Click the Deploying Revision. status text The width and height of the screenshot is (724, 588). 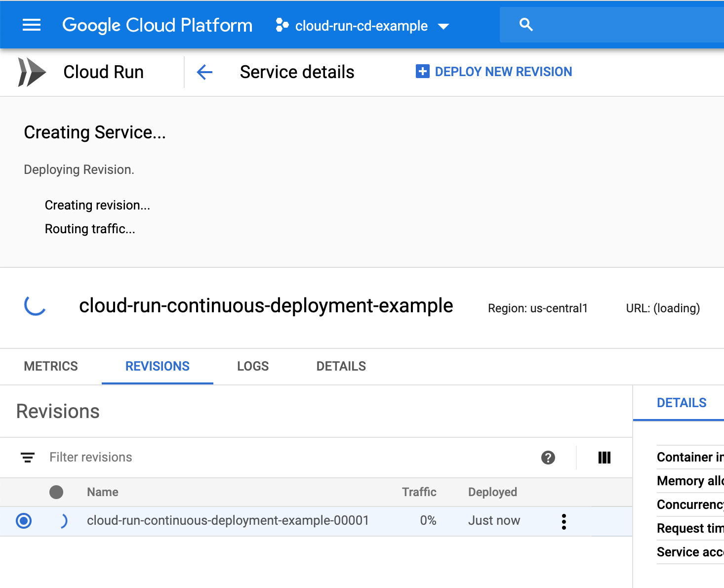pyautogui.click(x=79, y=169)
